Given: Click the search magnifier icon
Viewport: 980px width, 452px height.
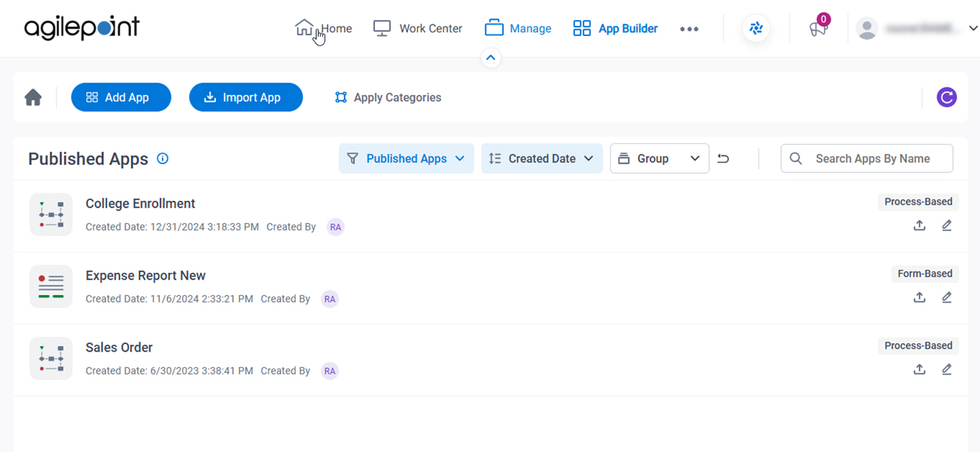Looking at the screenshot, I should pos(796,159).
